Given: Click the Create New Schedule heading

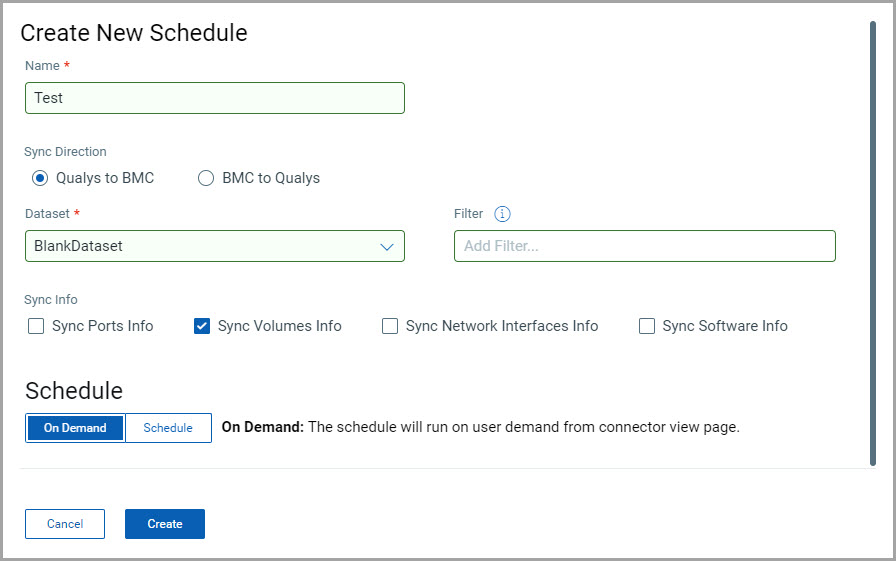Looking at the screenshot, I should click(x=134, y=33).
